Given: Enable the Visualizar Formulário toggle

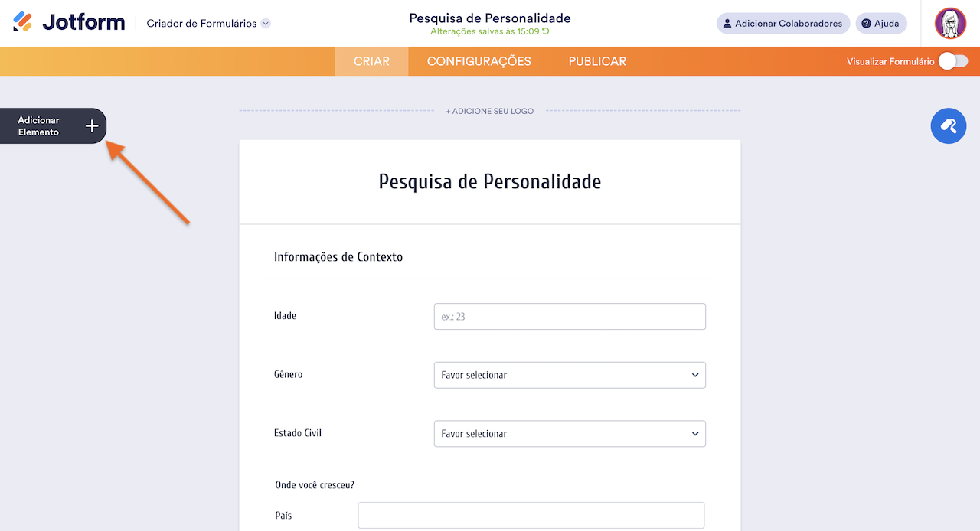Looking at the screenshot, I should [952, 60].
